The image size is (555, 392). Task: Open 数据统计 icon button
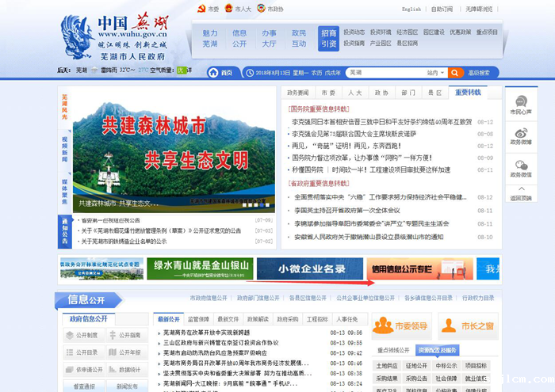pos(127,370)
